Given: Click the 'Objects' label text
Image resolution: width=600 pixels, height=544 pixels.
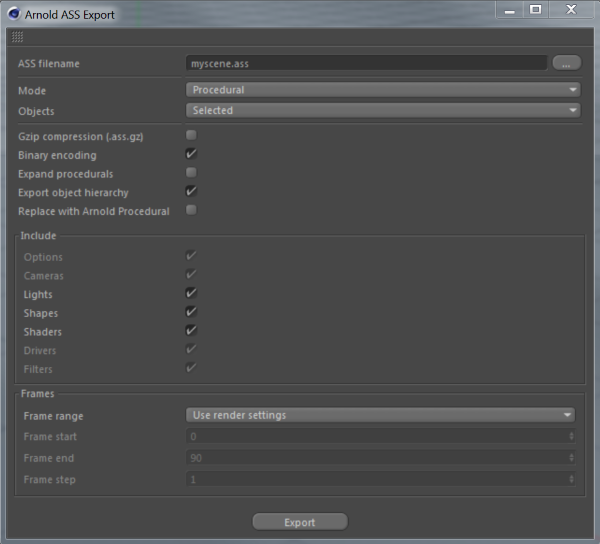Looking at the screenshot, I should [36, 111].
